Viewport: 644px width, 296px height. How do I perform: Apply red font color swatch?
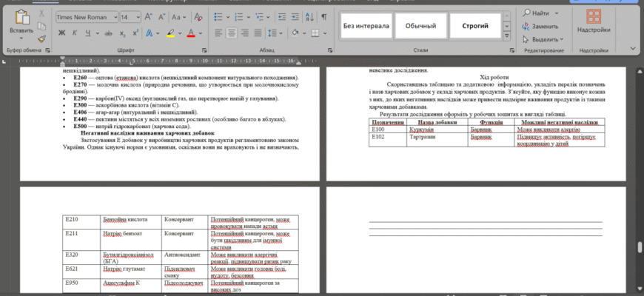(190, 33)
